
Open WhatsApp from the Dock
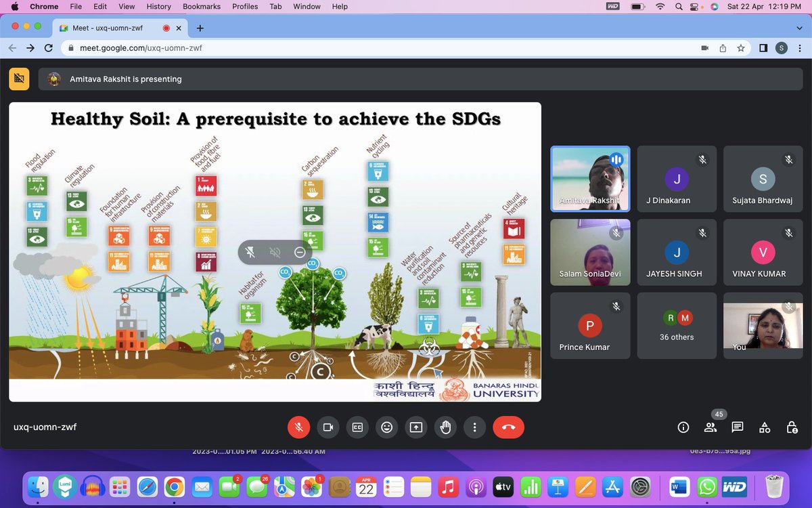(x=707, y=486)
